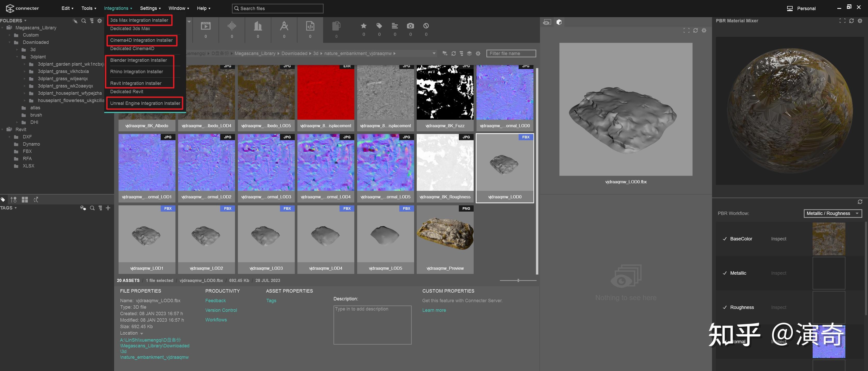The width and height of the screenshot is (868, 371).
Task: Click the Learn more link
Action: click(x=434, y=311)
